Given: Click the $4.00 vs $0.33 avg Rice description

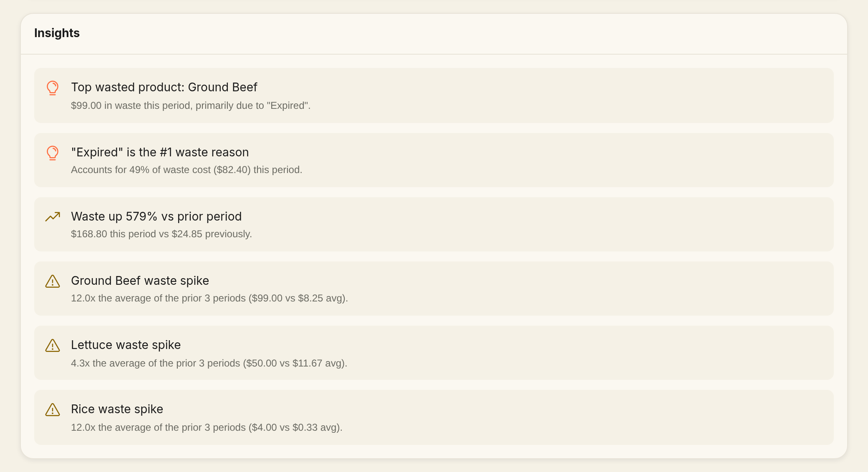Looking at the screenshot, I should click(207, 427).
